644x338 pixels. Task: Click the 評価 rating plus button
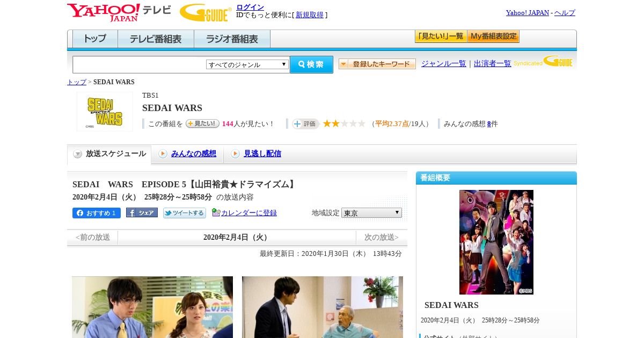(305, 124)
